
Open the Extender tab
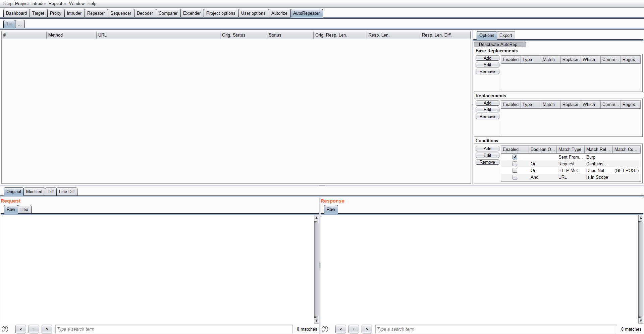[192, 13]
